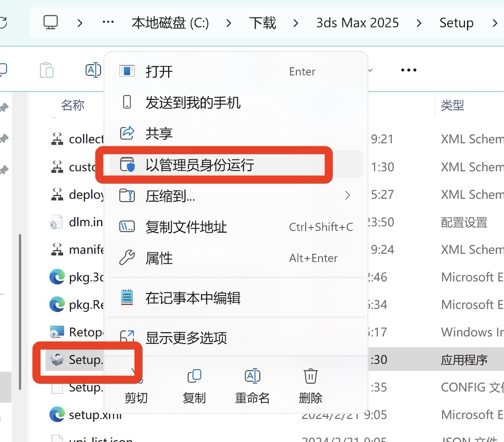Navigate to 下载 via the breadcrumb

(263, 22)
